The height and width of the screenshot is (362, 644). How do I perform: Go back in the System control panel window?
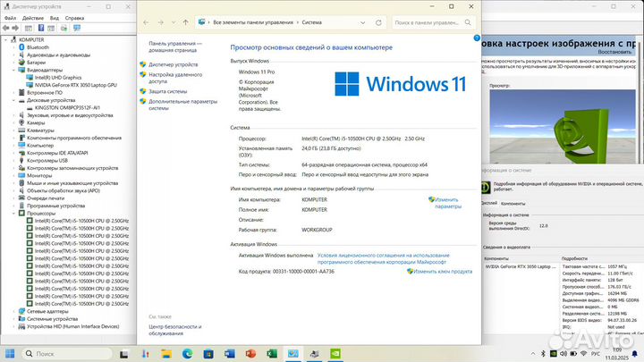tap(146, 22)
